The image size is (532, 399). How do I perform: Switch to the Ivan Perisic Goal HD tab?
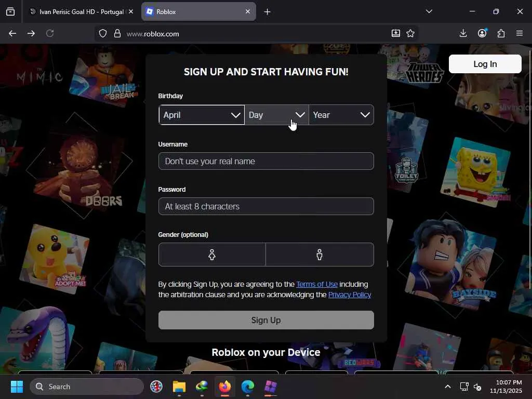click(81, 11)
